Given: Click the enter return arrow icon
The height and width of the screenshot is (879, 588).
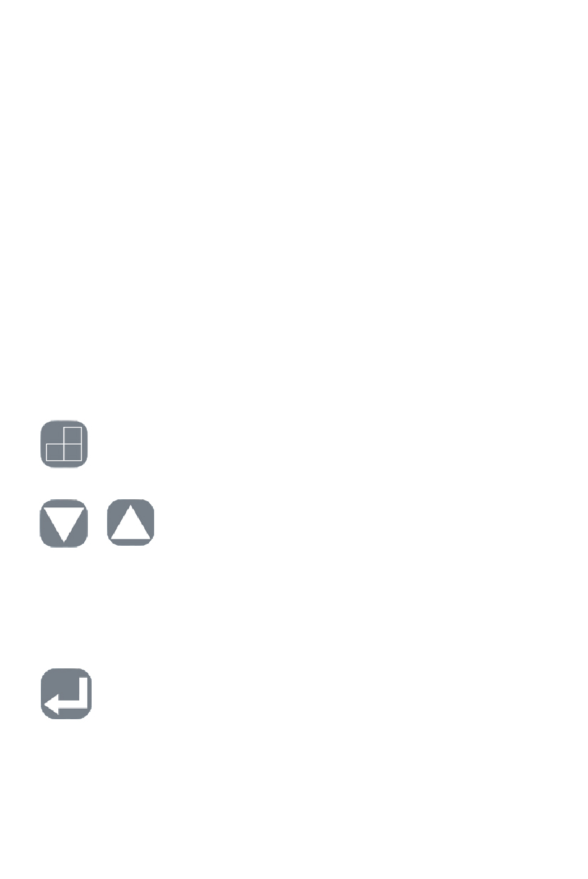Looking at the screenshot, I should [x=66, y=694].
